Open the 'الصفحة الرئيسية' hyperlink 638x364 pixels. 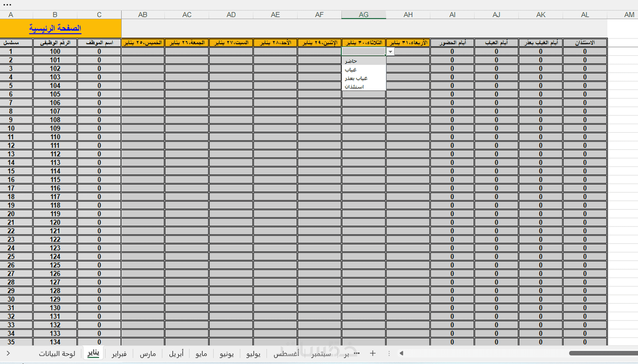(55, 28)
